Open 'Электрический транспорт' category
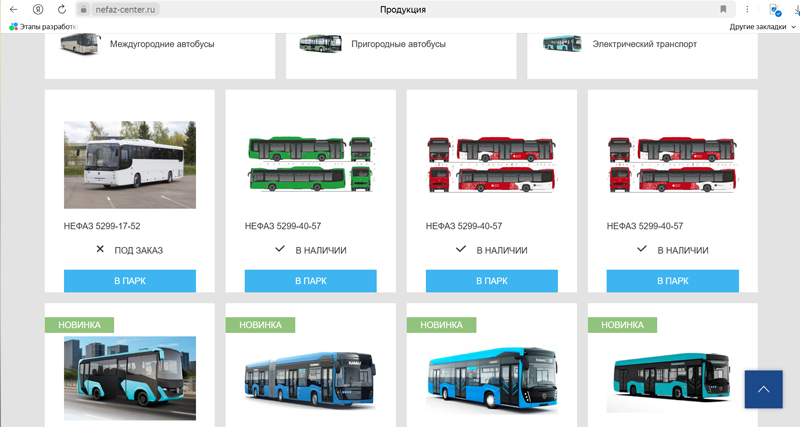Viewport: 800px width, 427px height. (x=644, y=44)
